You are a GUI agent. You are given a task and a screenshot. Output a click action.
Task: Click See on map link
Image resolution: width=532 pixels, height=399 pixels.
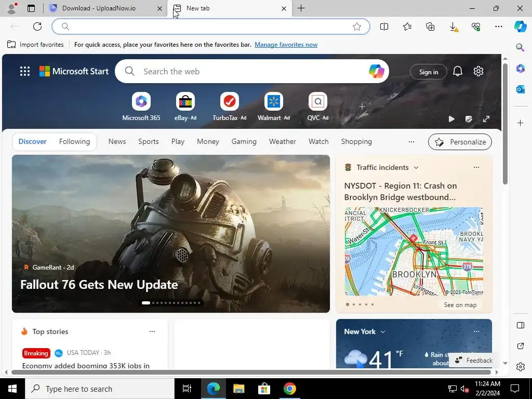460,304
